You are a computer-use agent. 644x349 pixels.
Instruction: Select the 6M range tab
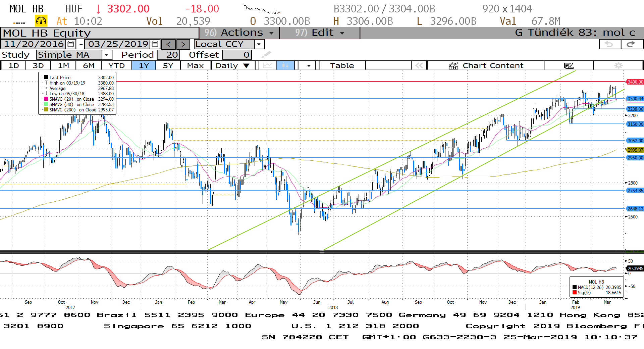click(89, 65)
